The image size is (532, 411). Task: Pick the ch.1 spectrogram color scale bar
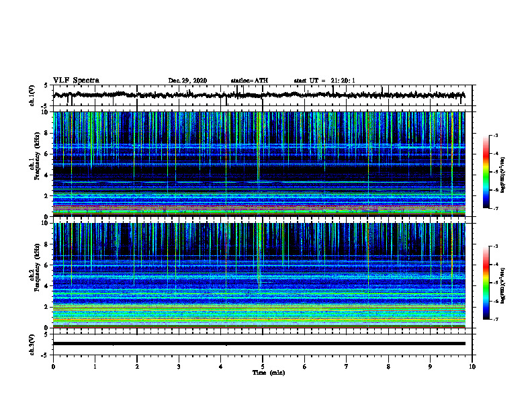pos(486,172)
